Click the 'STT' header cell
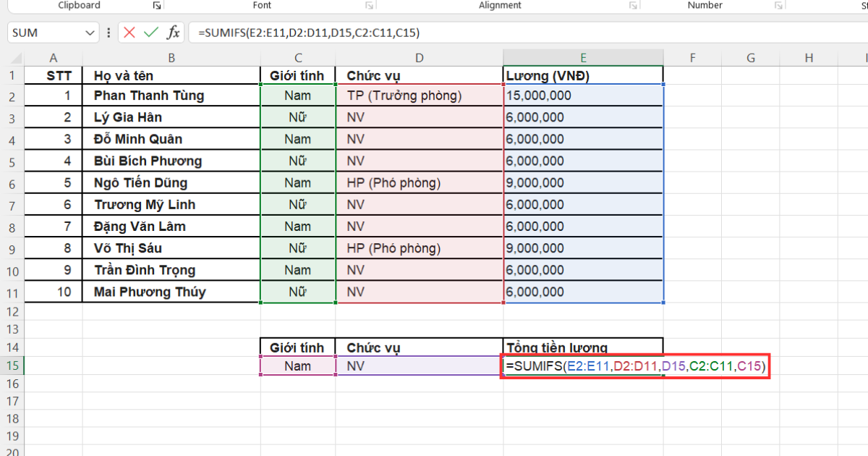 point(54,75)
